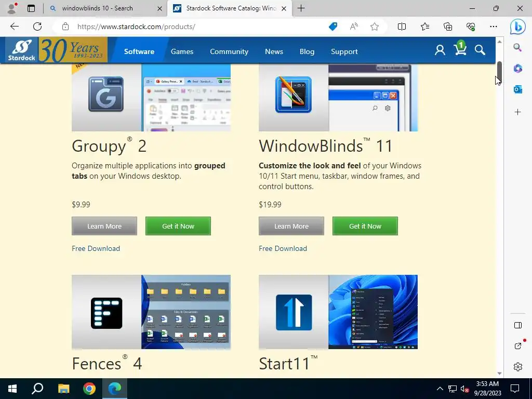Click Free Download under WindowBlinds 11

(283, 248)
